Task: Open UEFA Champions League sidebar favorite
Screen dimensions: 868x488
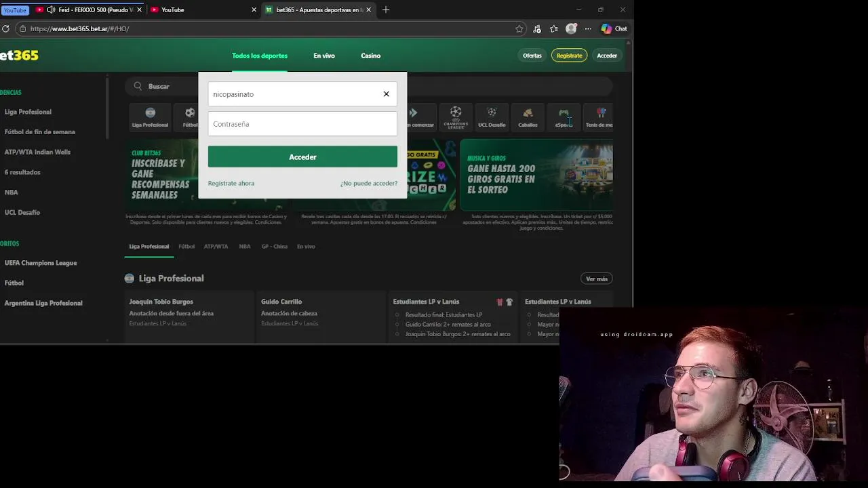Action: pyautogui.click(x=41, y=263)
